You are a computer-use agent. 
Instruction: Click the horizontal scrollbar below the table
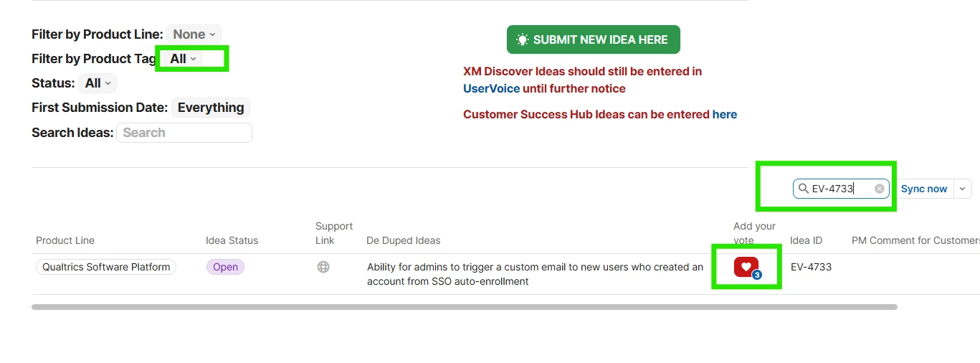tap(465, 307)
